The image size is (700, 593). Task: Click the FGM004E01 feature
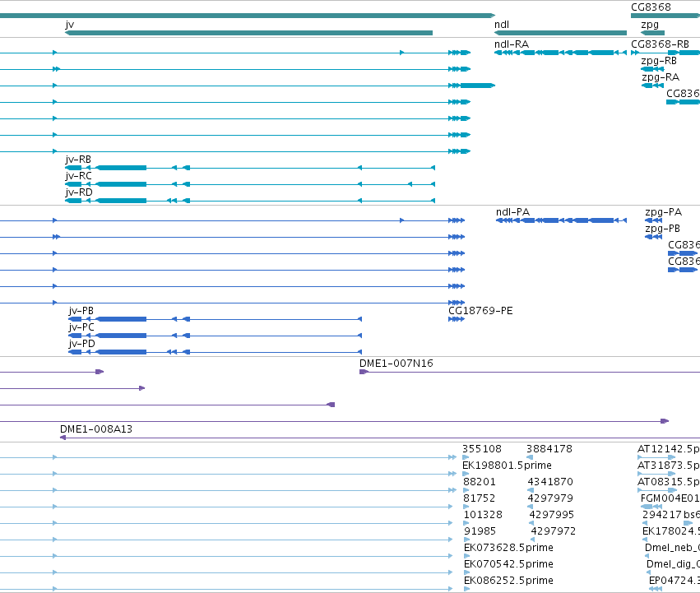651,507
